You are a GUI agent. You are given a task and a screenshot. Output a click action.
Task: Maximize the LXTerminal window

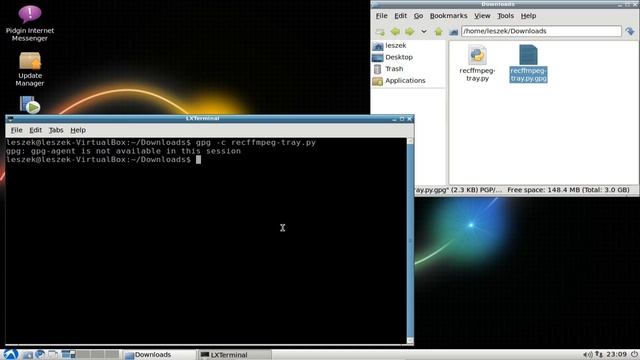click(402, 119)
